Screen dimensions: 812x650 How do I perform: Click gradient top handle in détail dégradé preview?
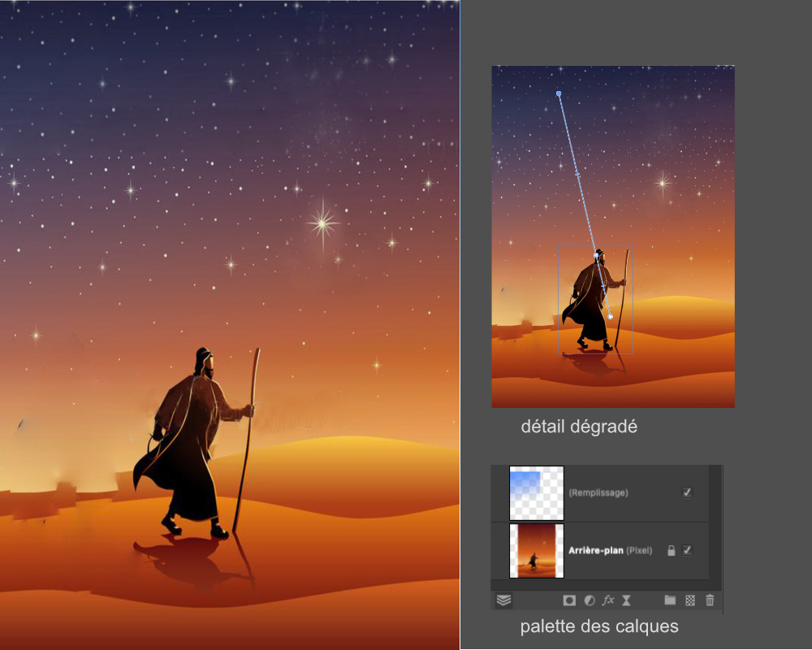click(559, 93)
